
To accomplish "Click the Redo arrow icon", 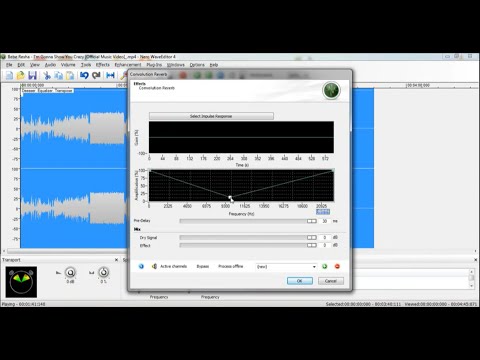I will (x=96, y=76).
